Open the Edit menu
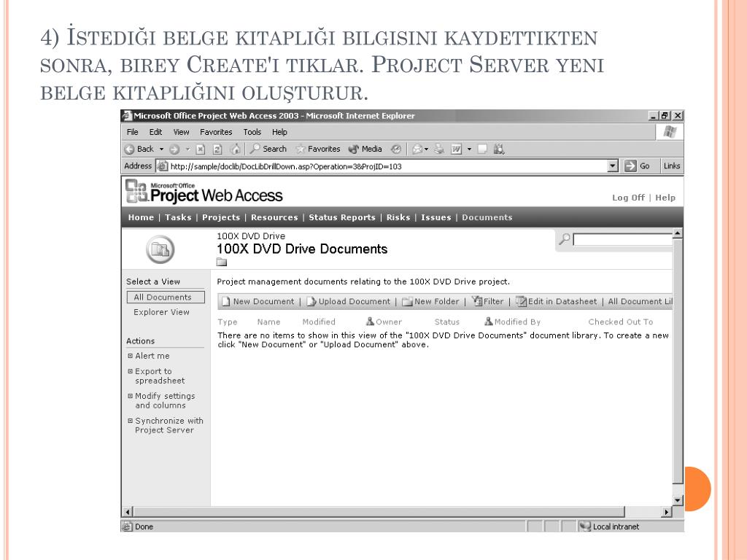The height and width of the screenshot is (560, 747). point(156,132)
